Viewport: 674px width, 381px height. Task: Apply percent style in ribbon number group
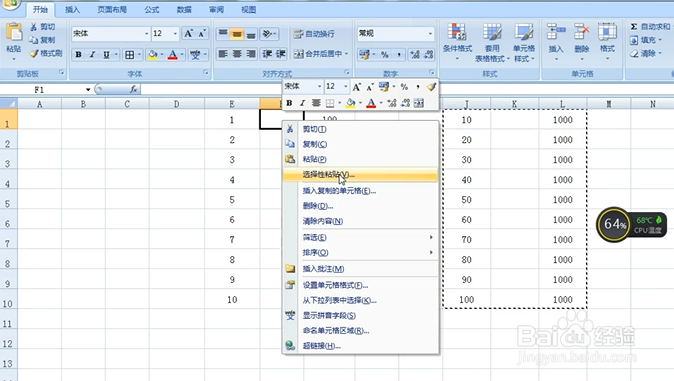[385, 55]
